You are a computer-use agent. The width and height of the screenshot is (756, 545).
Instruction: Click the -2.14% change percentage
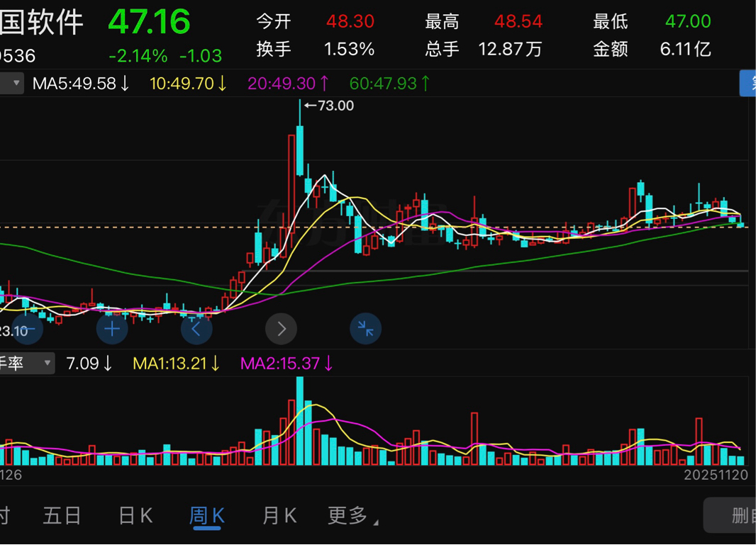click(x=138, y=56)
